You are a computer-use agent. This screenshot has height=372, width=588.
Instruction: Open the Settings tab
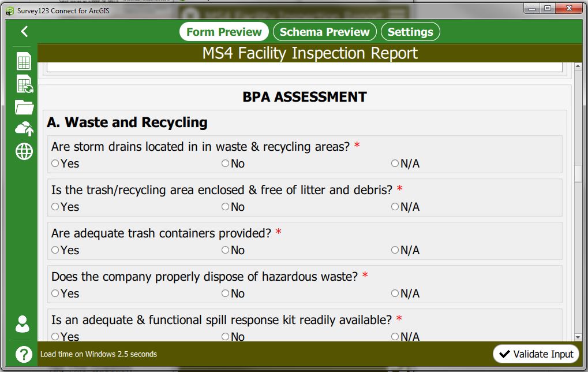[x=410, y=32]
